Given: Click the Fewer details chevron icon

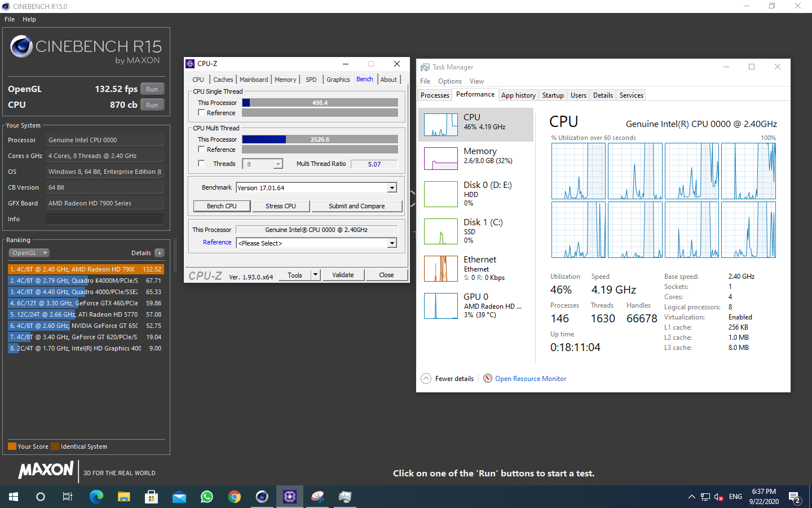Looking at the screenshot, I should click(426, 379).
